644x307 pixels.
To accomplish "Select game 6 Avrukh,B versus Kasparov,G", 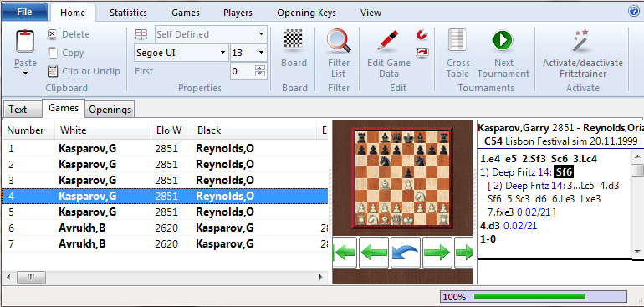I will click(164, 228).
